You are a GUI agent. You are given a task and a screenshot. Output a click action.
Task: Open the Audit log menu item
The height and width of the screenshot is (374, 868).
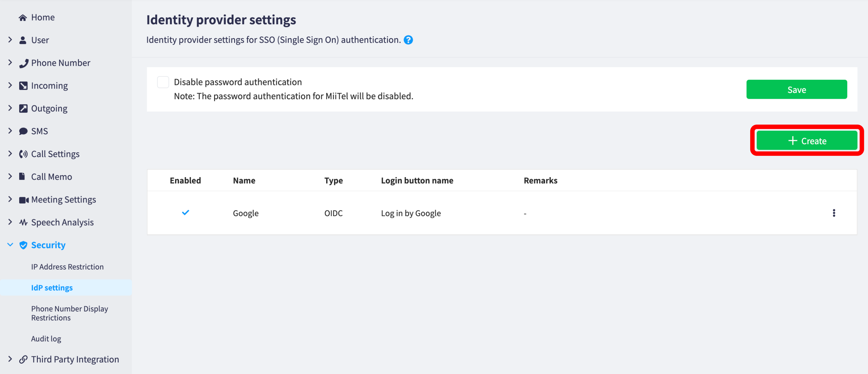[46, 339]
